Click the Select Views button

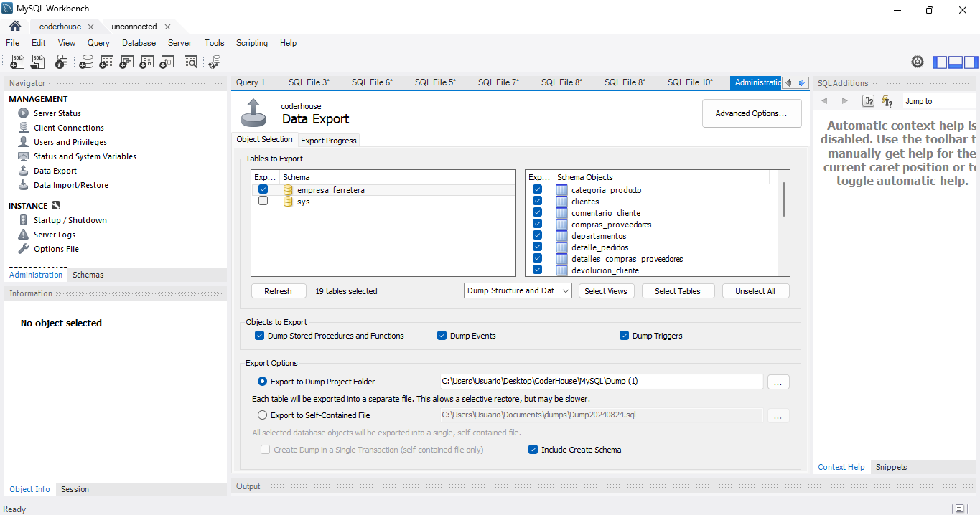(606, 291)
